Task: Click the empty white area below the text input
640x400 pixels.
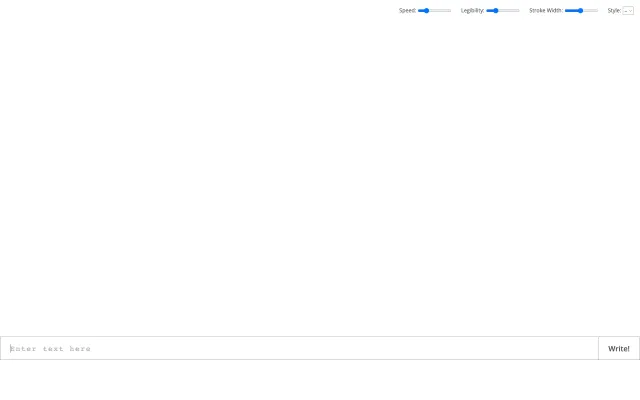Action: 320,381
